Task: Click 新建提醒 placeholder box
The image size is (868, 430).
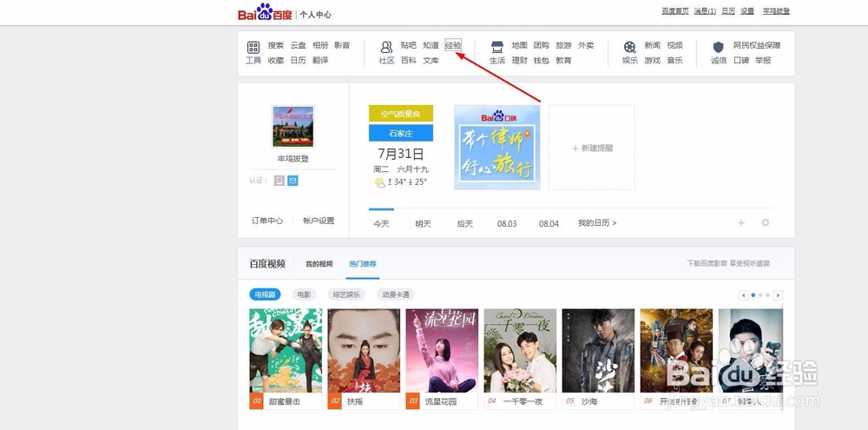Action: pyautogui.click(x=592, y=148)
